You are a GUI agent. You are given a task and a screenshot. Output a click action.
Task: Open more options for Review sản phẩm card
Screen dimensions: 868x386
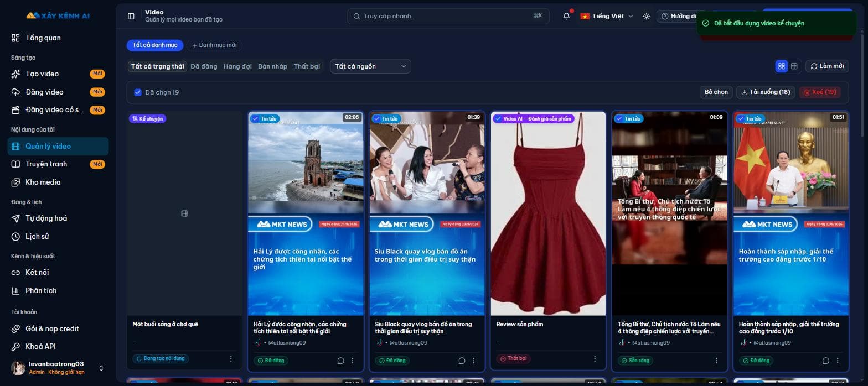(595, 358)
